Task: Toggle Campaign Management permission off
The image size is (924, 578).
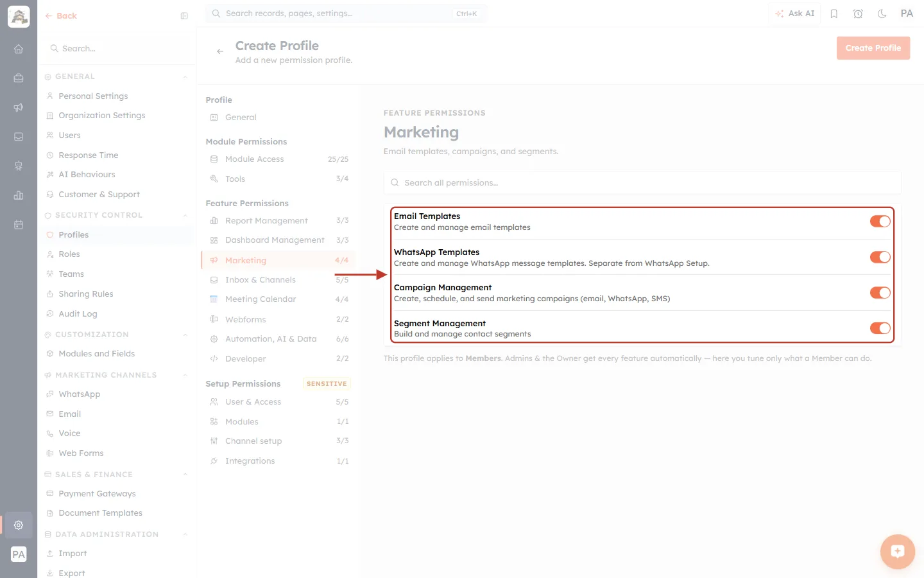Action: (x=880, y=293)
